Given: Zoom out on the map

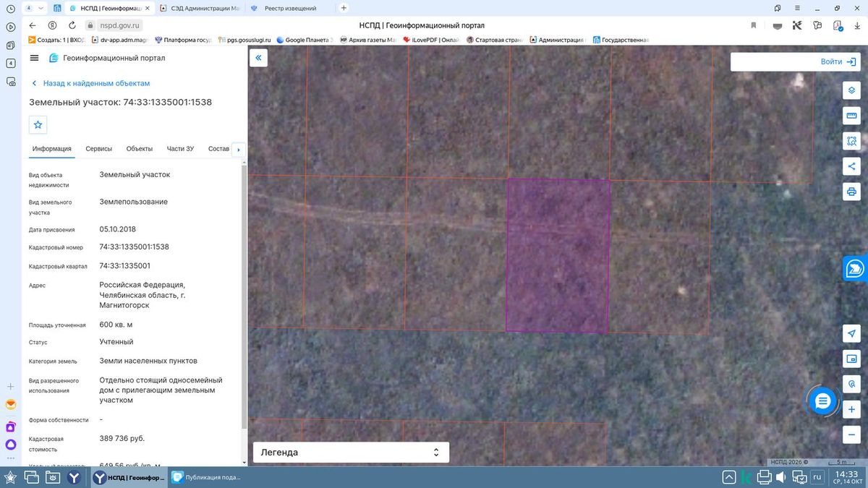Looking at the screenshot, I should (851, 434).
